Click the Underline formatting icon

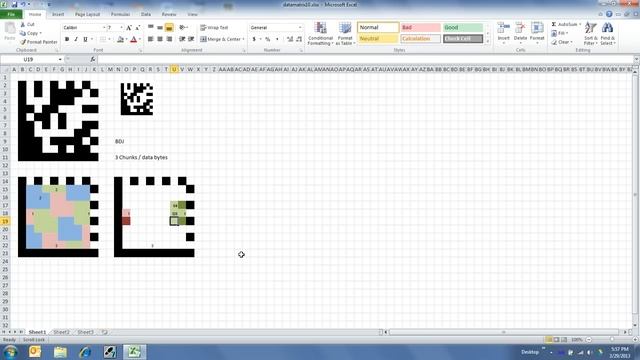click(x=85, y=39)
